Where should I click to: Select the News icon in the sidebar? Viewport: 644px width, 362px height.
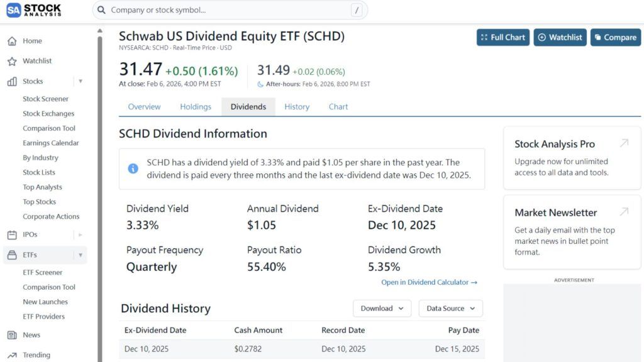point(11,334)
